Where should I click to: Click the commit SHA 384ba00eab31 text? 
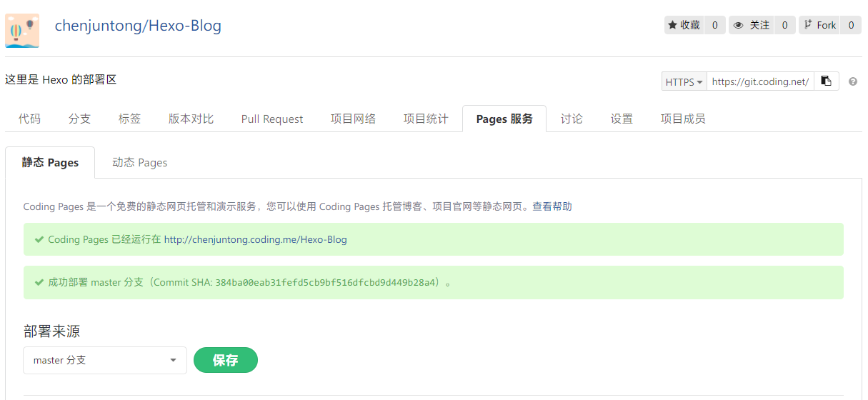click(326, 283)
